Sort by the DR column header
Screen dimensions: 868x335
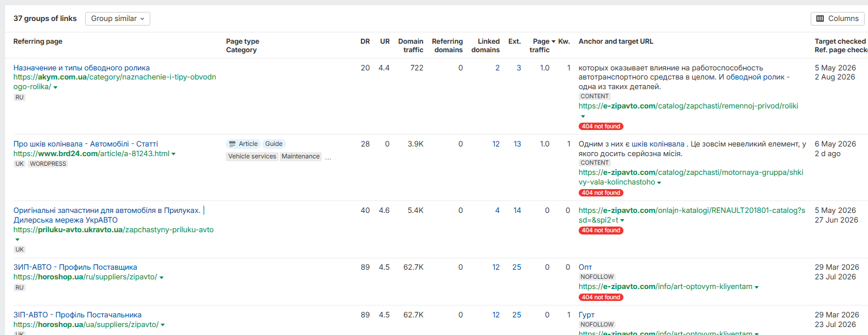click(365, 41)
